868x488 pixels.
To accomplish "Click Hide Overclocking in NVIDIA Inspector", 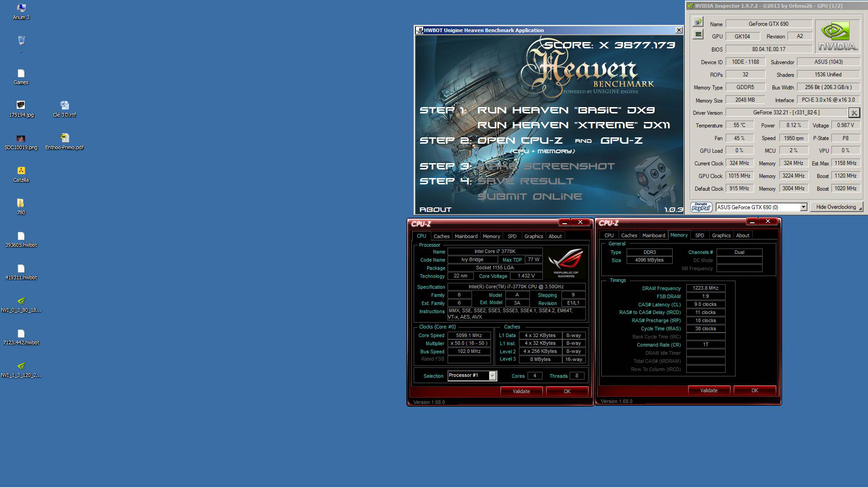I will pyautogui.click(x=836, y=207).
